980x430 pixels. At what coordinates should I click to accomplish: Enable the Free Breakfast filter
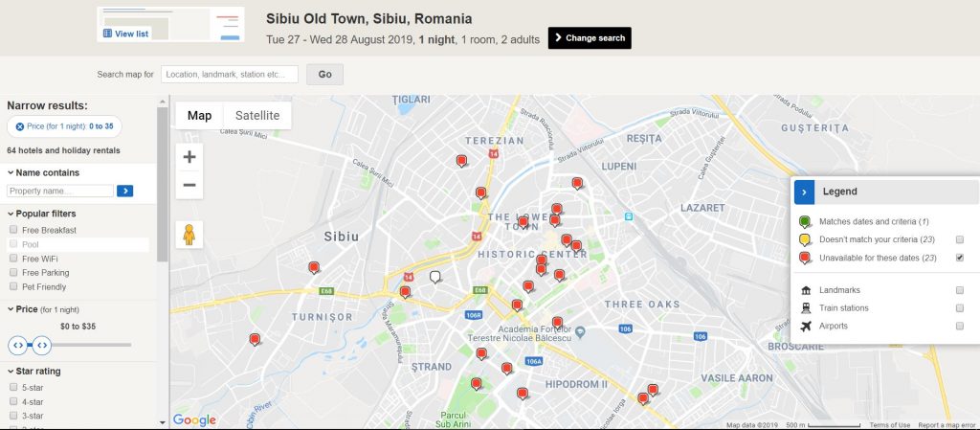pyautogui.click(x=13, y=231)
